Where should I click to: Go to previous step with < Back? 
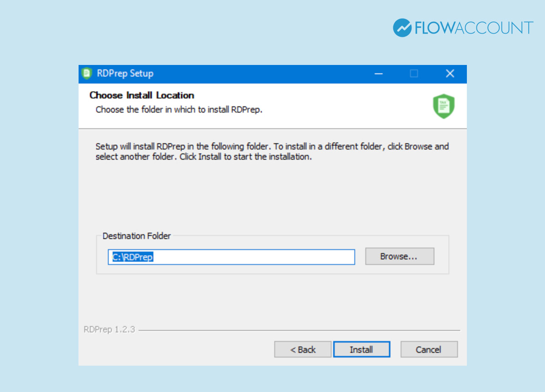coord(302,350)
